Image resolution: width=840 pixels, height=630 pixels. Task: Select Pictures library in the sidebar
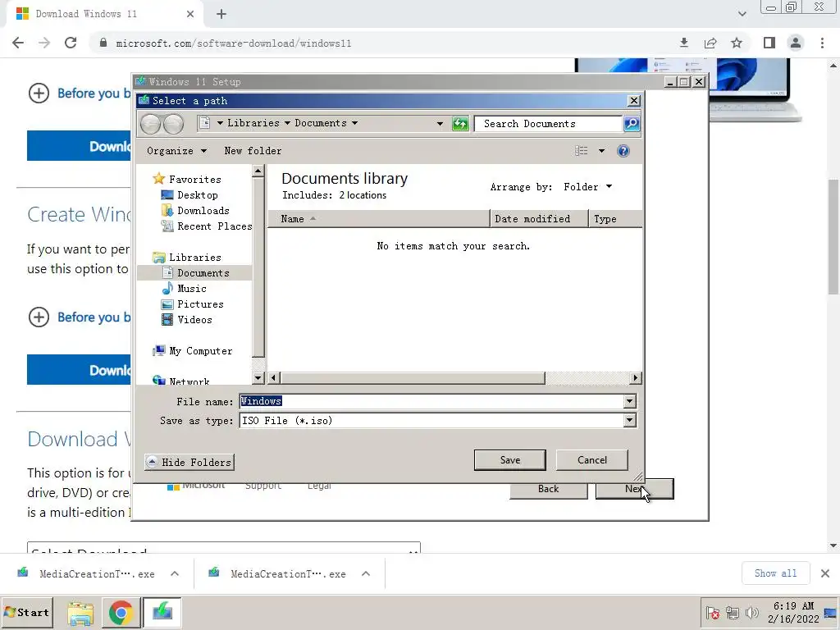[200, 304]
